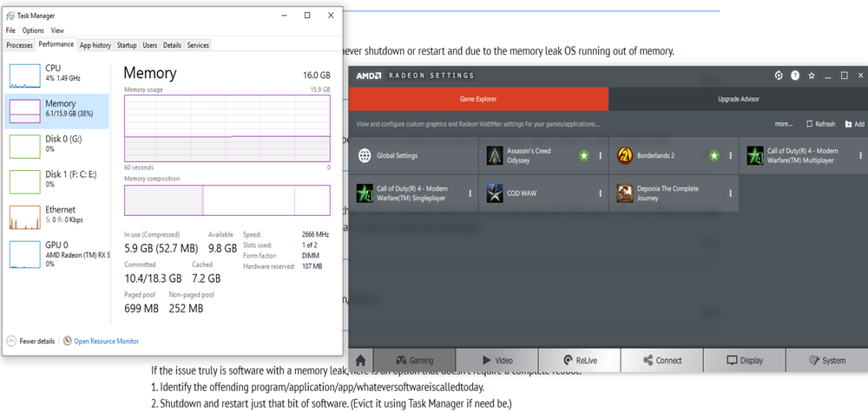Open Radeon Settings home screen

click(x=359, y=360)
